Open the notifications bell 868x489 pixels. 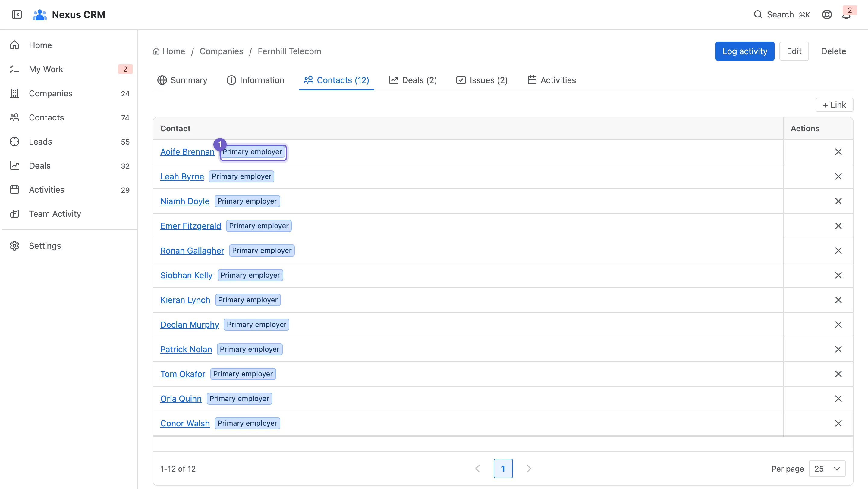(846, 15)
